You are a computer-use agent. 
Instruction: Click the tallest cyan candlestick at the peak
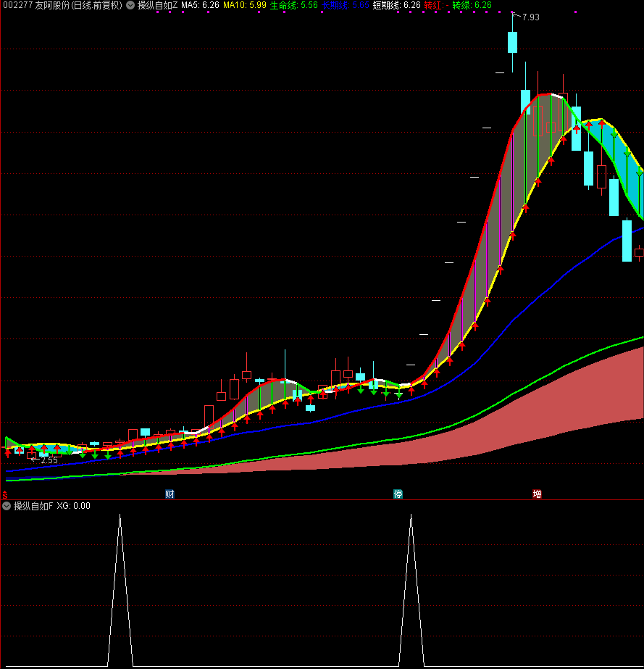[513, 42]
